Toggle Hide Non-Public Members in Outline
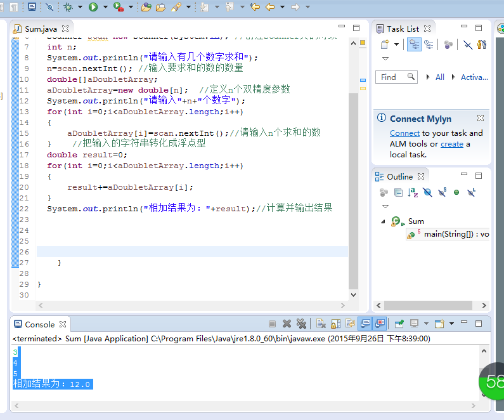The height and width of the screenshot is (420, 504). (456, 193)
